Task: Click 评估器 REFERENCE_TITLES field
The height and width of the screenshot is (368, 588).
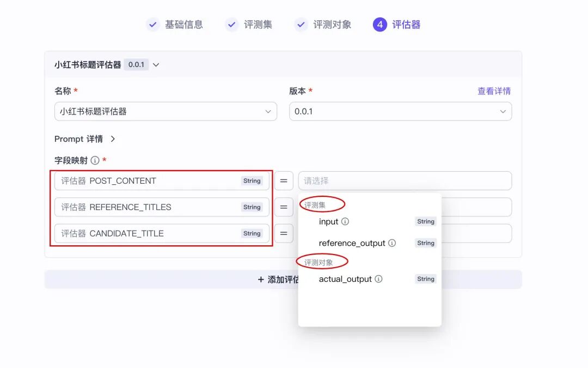Action: coord(162,207)
